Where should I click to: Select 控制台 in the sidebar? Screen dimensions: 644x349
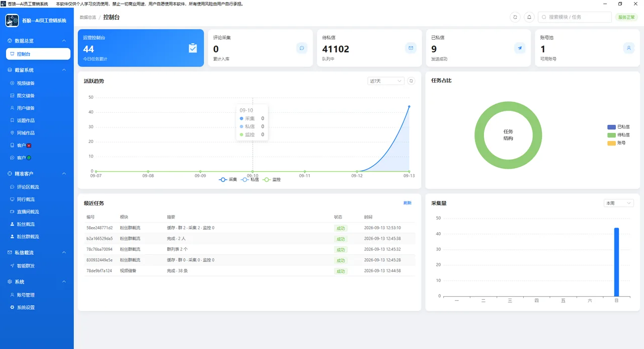(38, 54)
